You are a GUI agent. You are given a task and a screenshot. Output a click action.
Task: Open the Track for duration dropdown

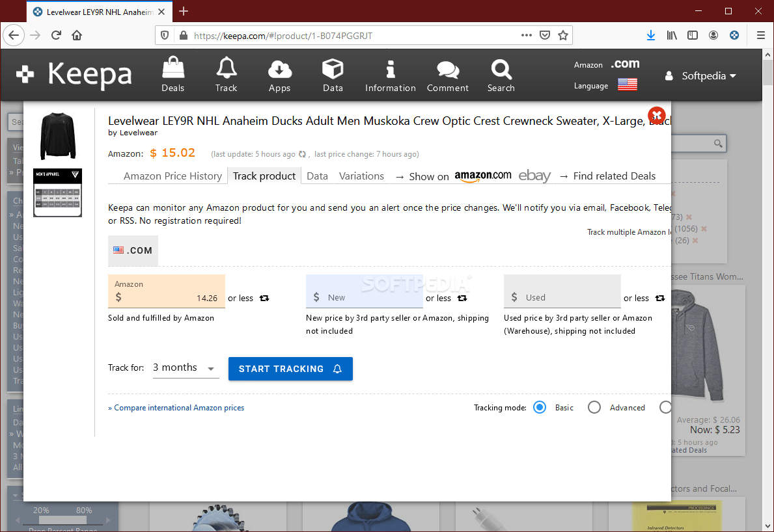[186, 368]
